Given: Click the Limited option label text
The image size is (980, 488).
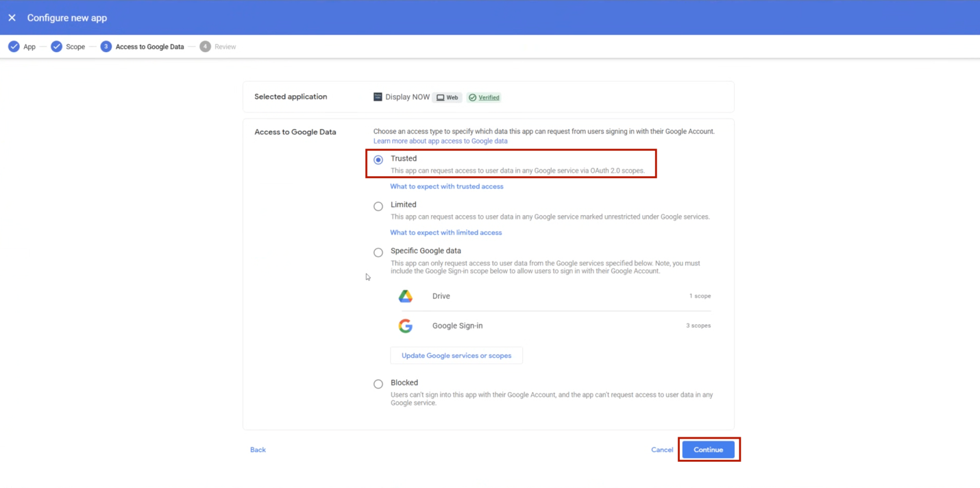Looking at the screenshot, I should tap(404, 204).
